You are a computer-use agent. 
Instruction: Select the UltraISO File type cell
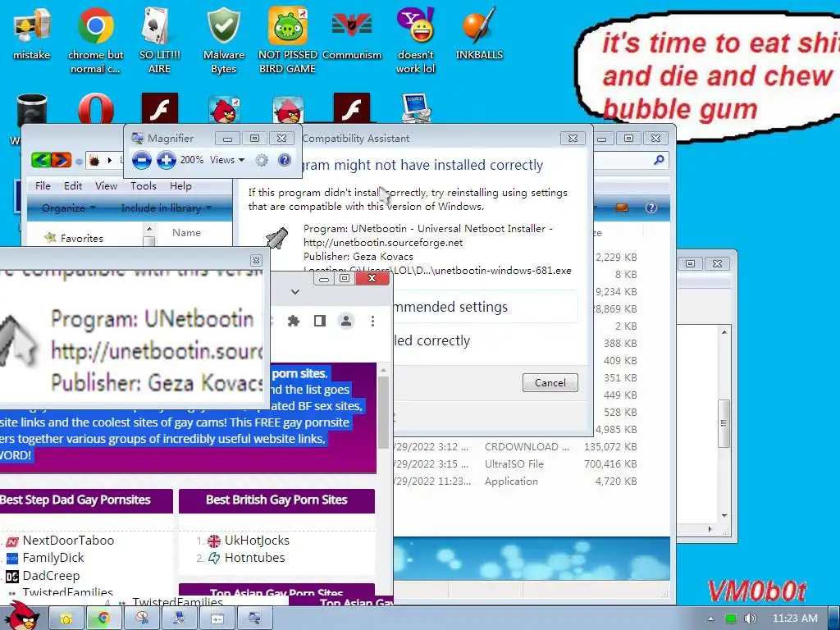514,464
